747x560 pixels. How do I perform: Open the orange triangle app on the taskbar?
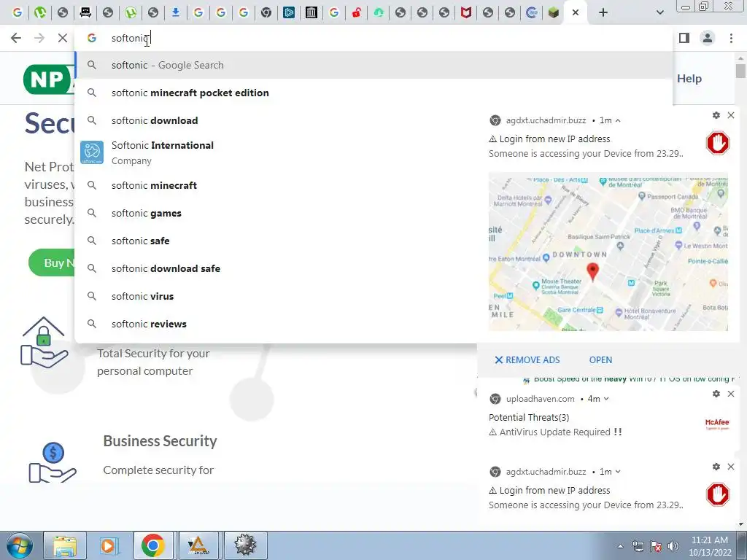(x=198, y=545)
